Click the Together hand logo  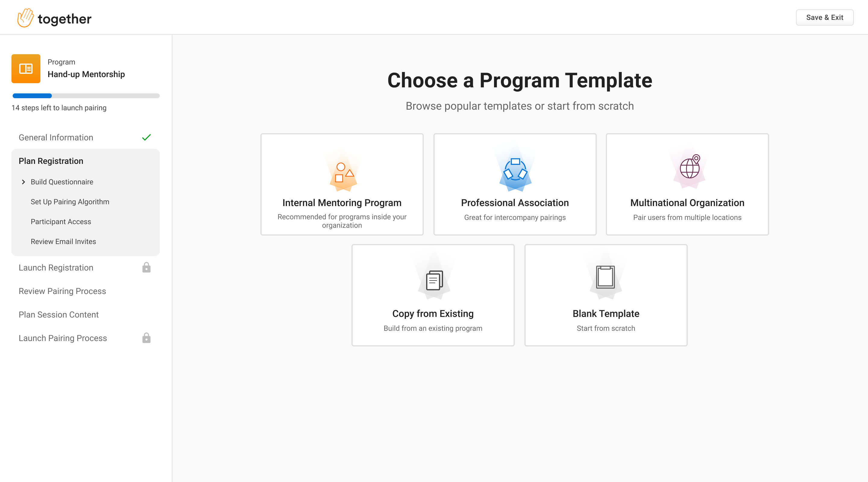tap(25, 17)
